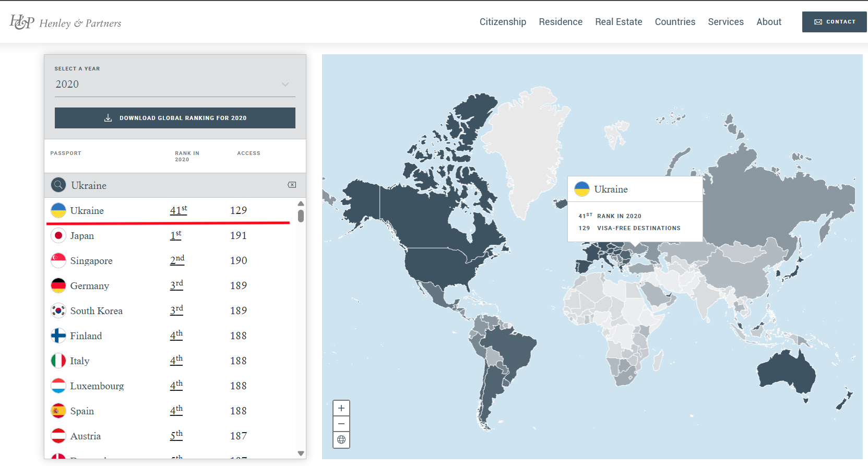Click the South Korea flag icon
The height and width of the screenshot is (466, 868).
point(58,310)
